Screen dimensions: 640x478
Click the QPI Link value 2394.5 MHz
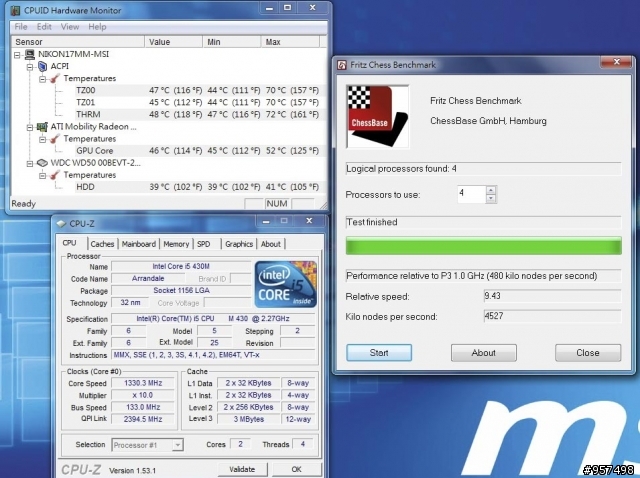(x=143, y=419)
